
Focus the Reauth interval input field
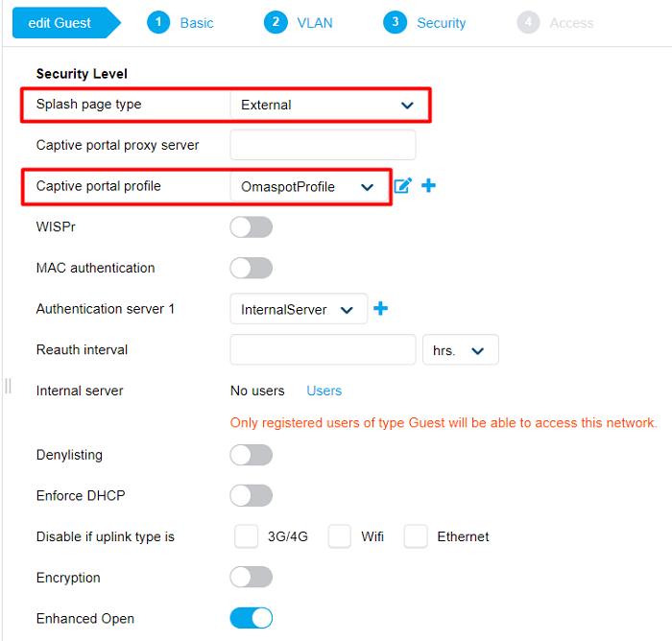(x=323, y=350)
